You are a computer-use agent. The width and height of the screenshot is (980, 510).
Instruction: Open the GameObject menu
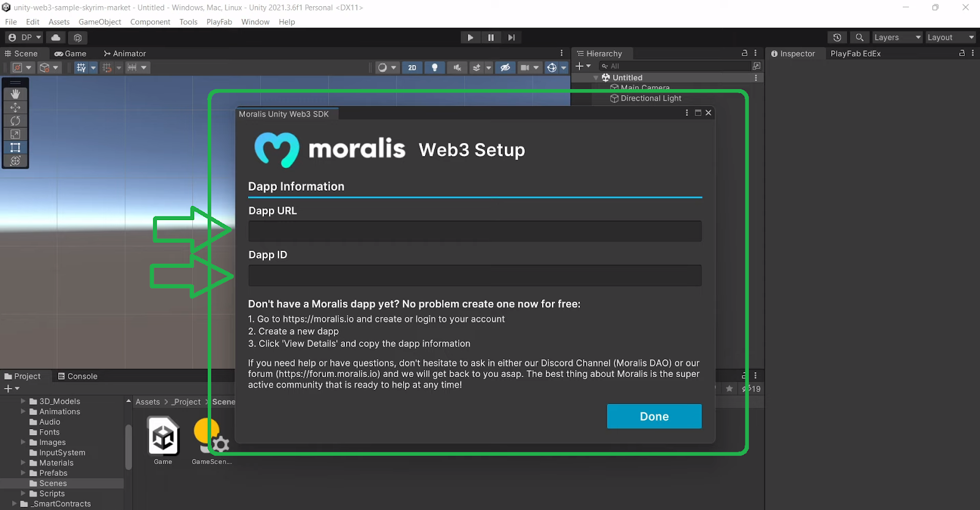click(x=100, y=21)
